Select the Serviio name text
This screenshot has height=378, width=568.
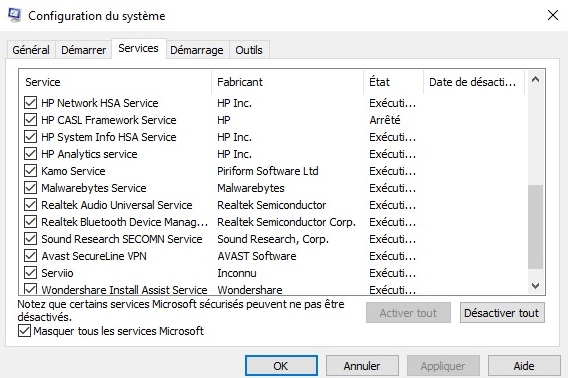tap(57, 273)
